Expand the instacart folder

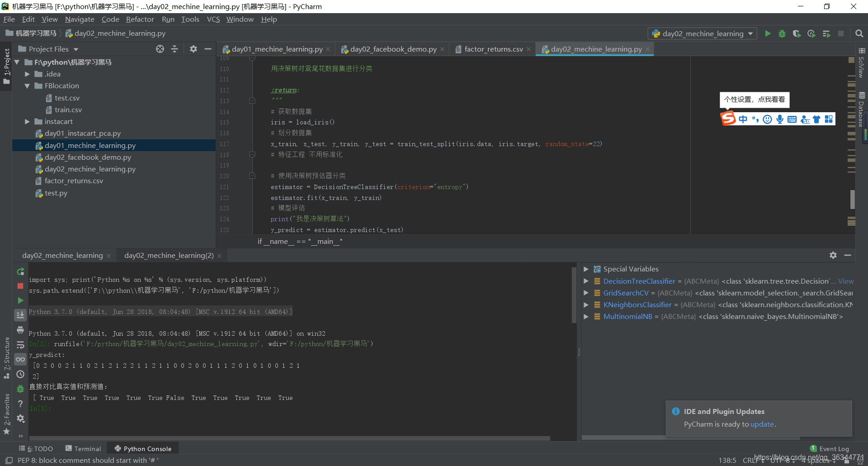click(x=27, y=121)
